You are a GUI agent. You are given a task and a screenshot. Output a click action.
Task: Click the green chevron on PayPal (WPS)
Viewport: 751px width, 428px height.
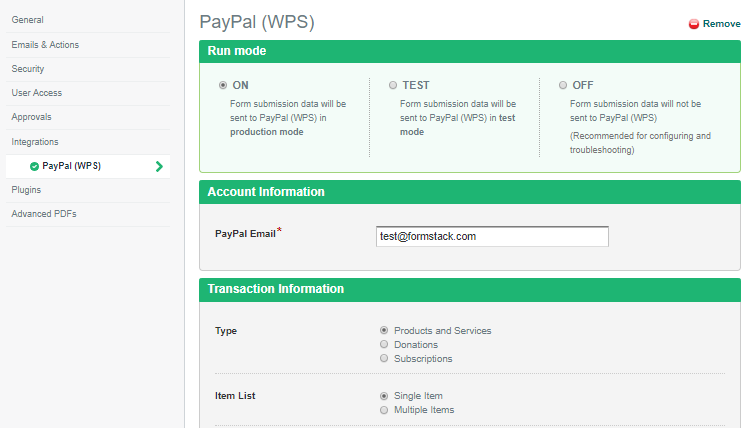coord(159,166)
